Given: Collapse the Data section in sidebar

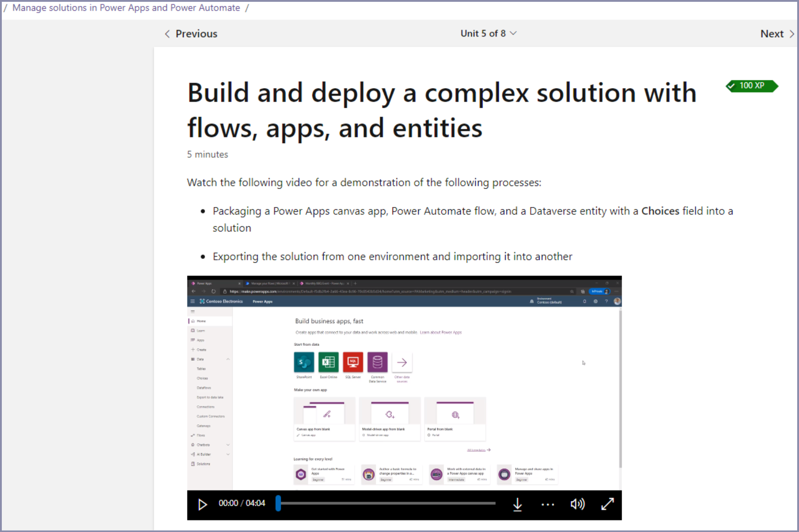Looking at the screenshot, I should [x=228, y=359].
